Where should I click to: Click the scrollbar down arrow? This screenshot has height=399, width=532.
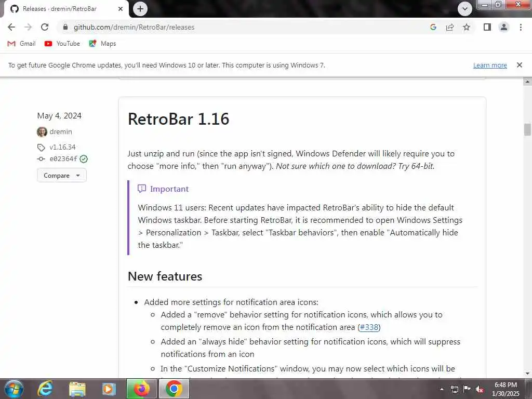point(527,374)
